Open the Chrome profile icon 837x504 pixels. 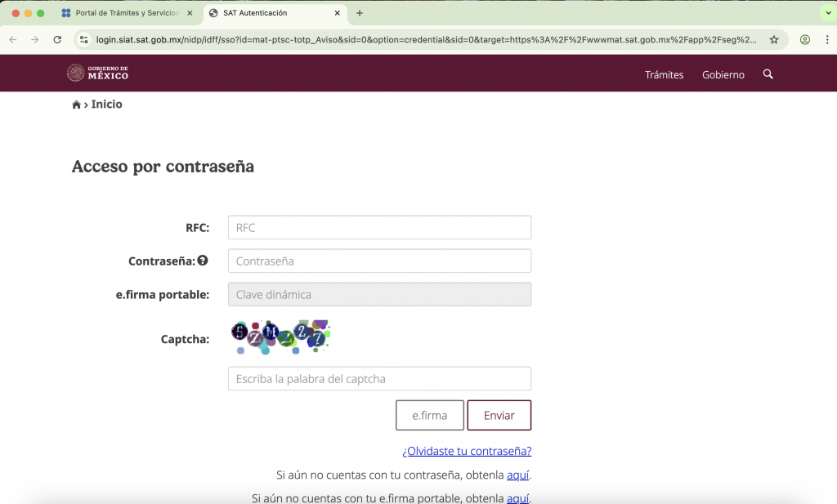click(805, 39)
